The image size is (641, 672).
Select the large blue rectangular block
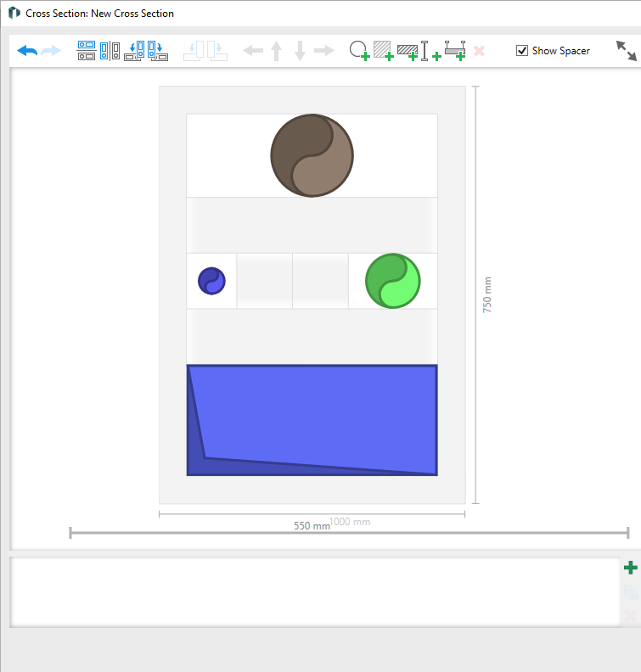(312, 420)
